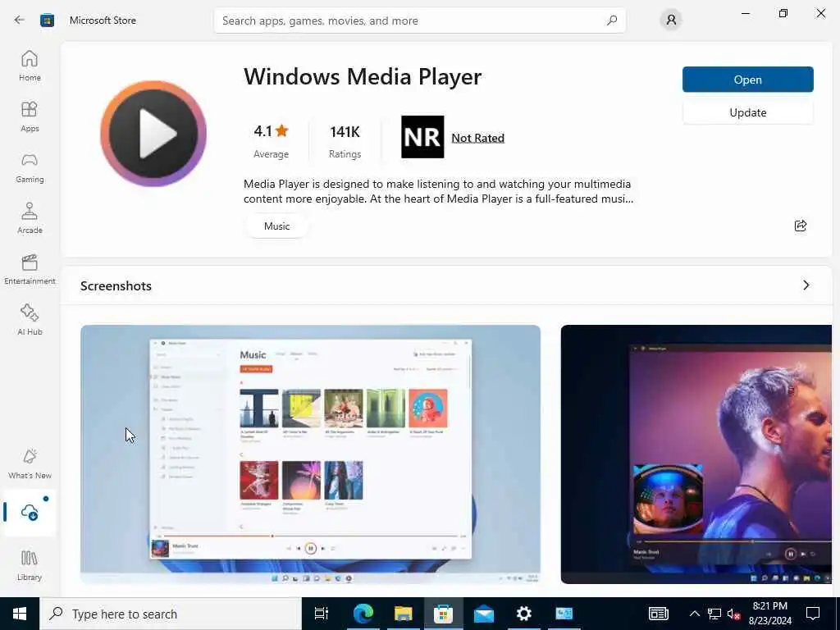Open the Library section
The width and height of the screenshot is (840, 630).
click(x=30, y=566)
